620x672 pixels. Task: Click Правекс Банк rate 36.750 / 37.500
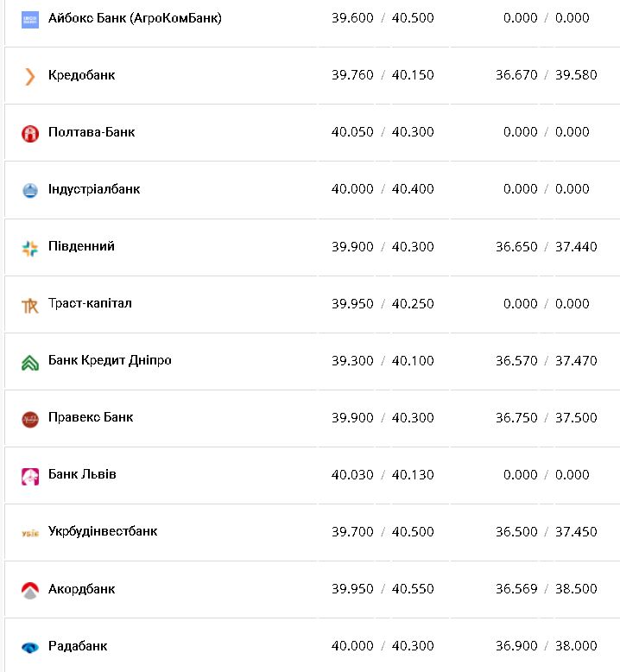click(x=546, y=417)
